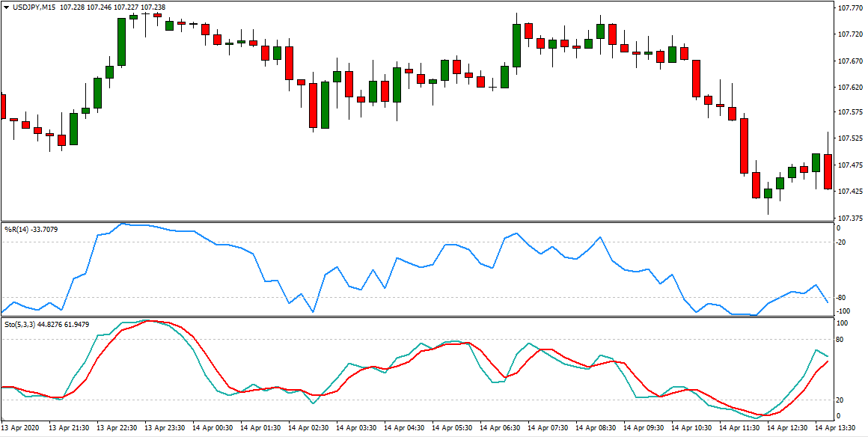Click the 14 Apr 10:30 time label
This screenshot has height=437, width=868.
694,429
